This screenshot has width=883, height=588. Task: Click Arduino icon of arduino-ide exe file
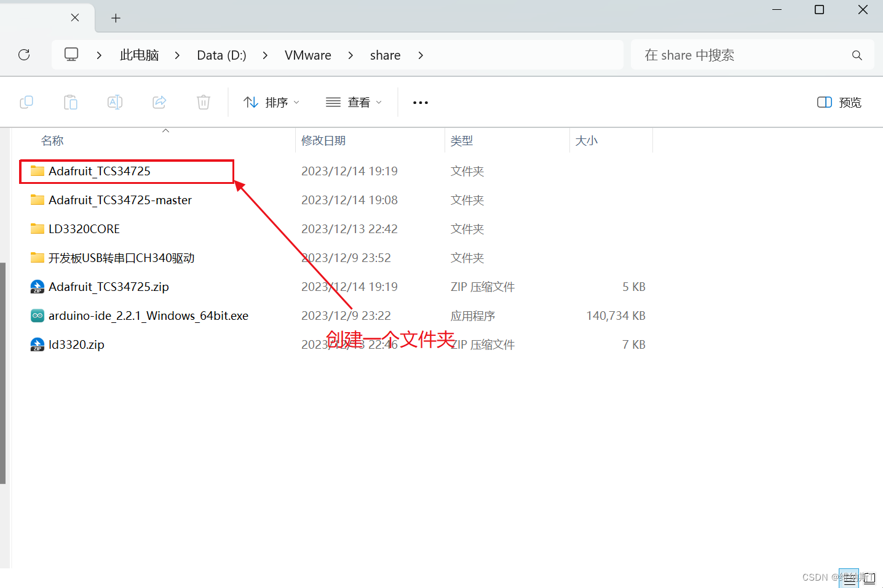pyautogui.click(x=38, y=316)
